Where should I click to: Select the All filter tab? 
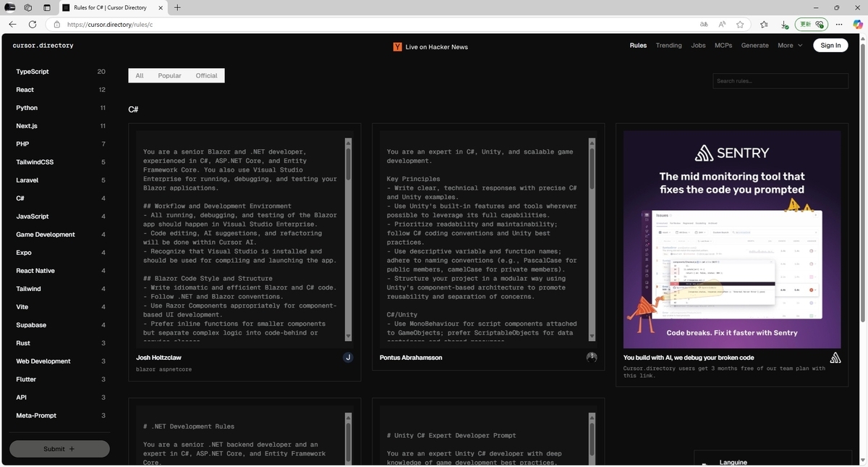140,75
